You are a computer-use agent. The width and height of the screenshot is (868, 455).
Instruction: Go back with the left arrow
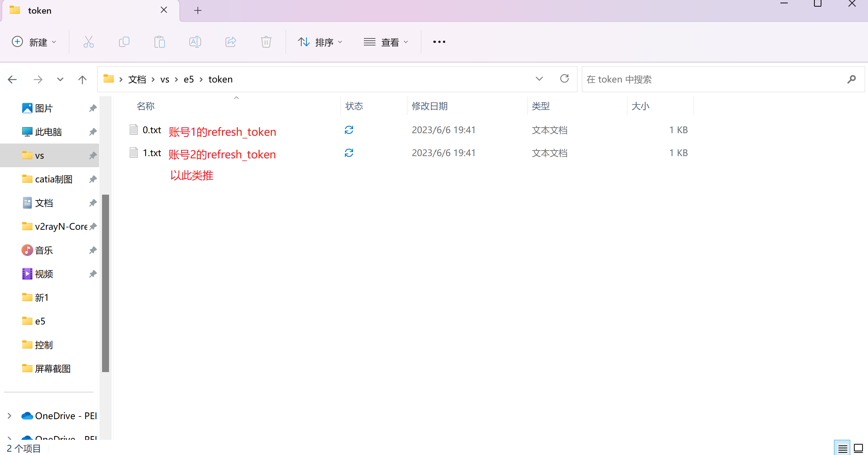[x=12, y=79]
